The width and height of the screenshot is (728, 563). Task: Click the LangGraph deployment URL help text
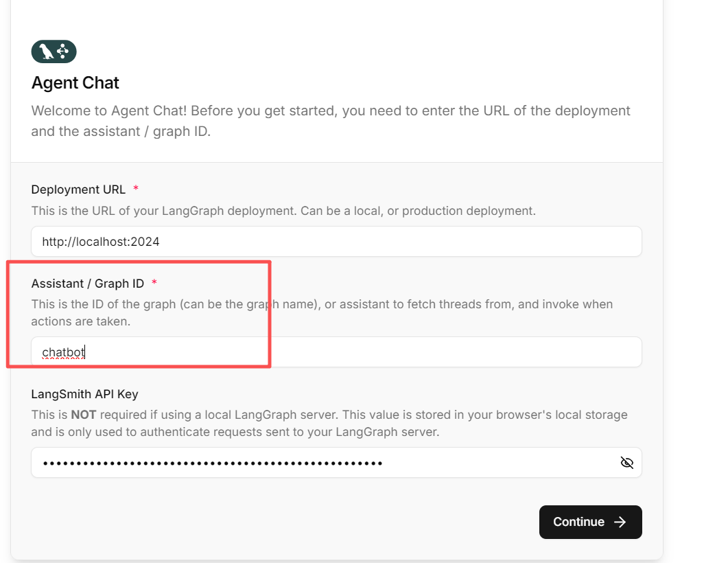click(283, 211)
